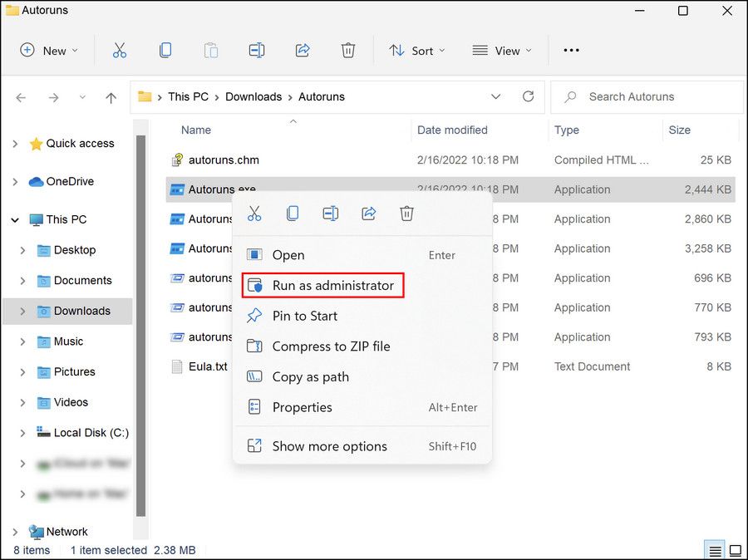This screenshot has width=748, height=560.
Task: Click the Share icon in the top toolbar
Action: (303, 50)
